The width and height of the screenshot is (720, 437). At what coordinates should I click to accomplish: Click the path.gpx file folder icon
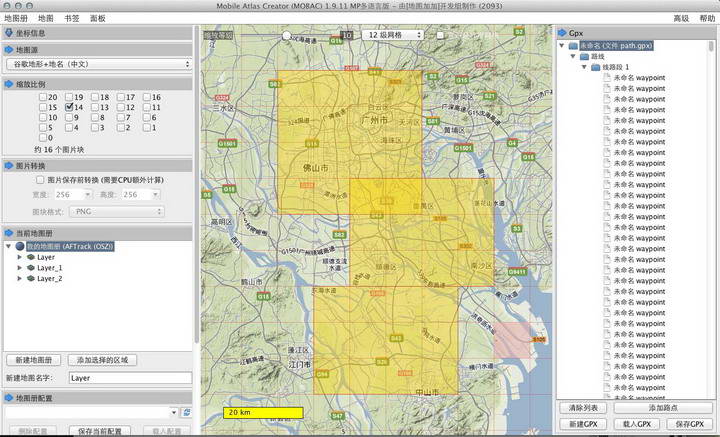573,45
